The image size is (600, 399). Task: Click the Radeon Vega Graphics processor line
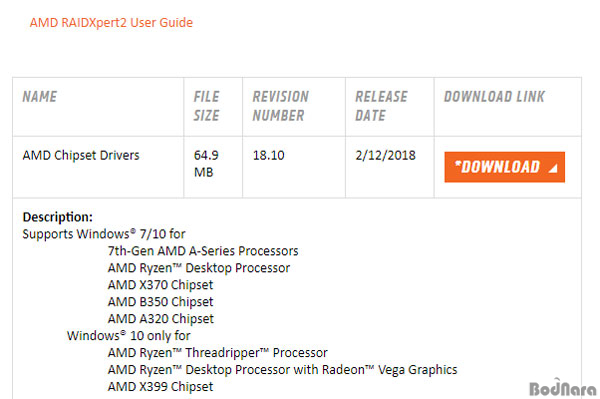pyautogui.click(x=282, y=370)
